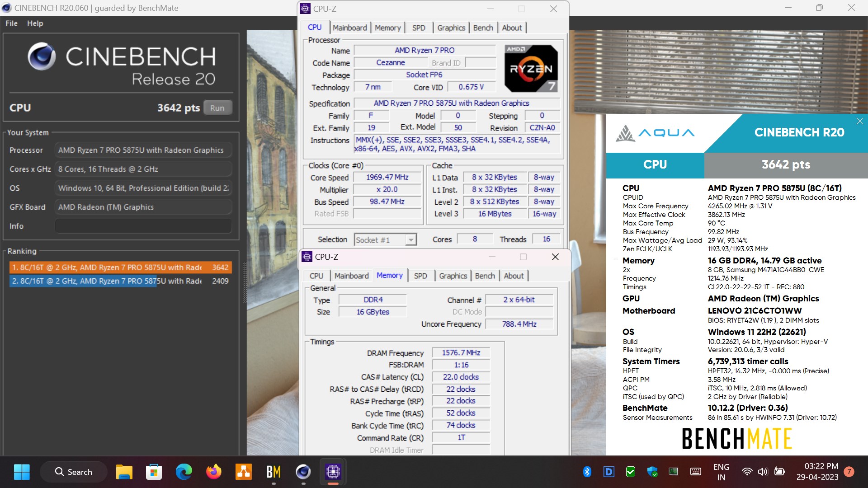Click the dark green monitor tray icon
This screenshot has height=488, width=868.
pos(674,472)
